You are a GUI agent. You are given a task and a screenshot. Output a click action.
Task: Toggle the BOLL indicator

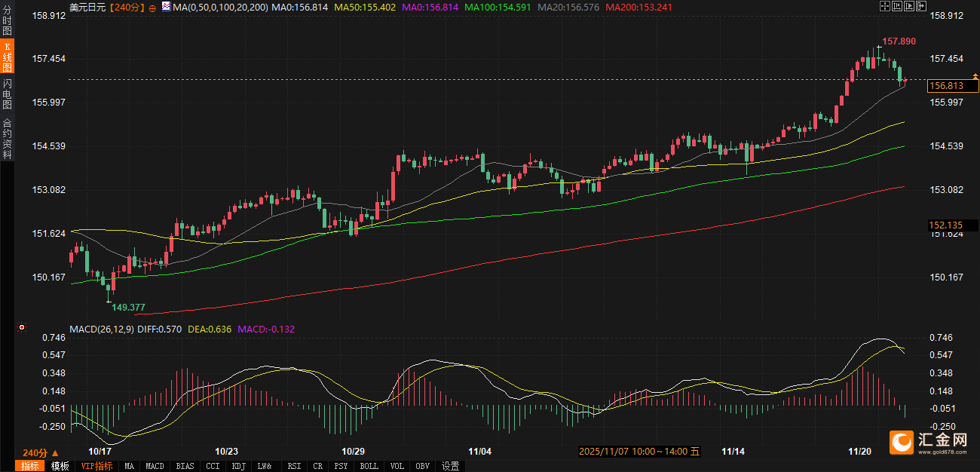click(x=369, y=466)
